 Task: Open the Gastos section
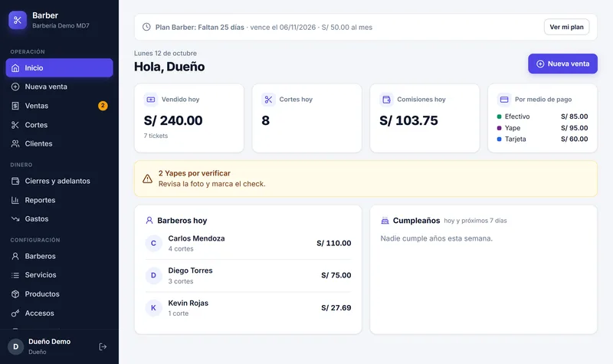pyautogui.click(x=60, y=219)
